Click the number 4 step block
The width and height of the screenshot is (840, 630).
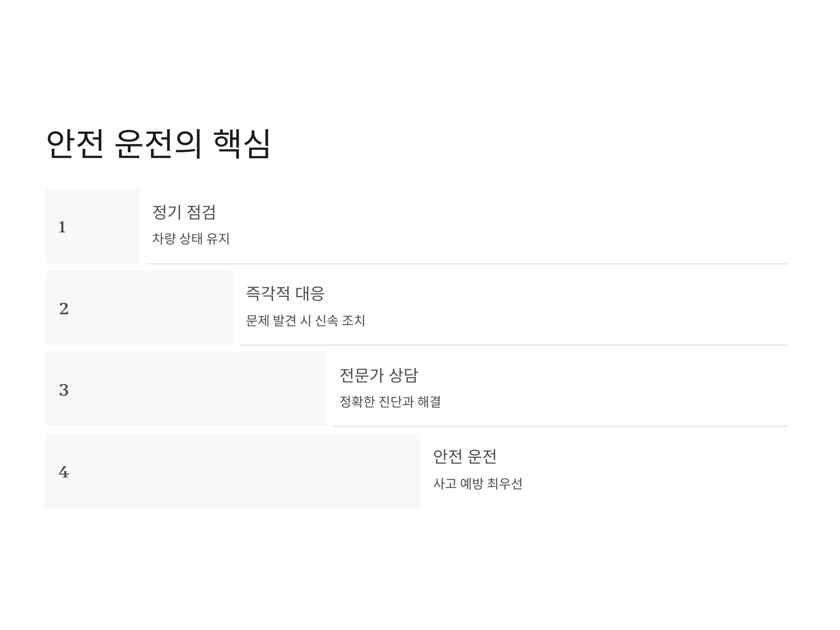pos(232,470)
